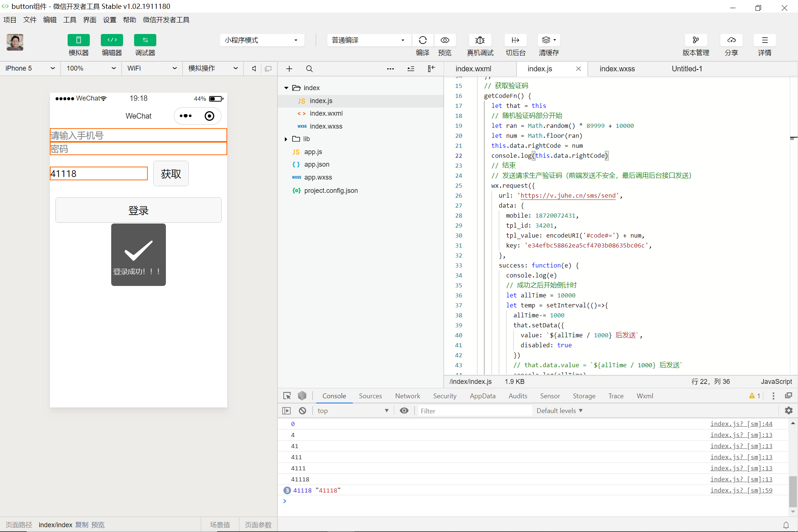Open devtools more options menu
This screenshot has width=798, height=532.
point(774,396)
